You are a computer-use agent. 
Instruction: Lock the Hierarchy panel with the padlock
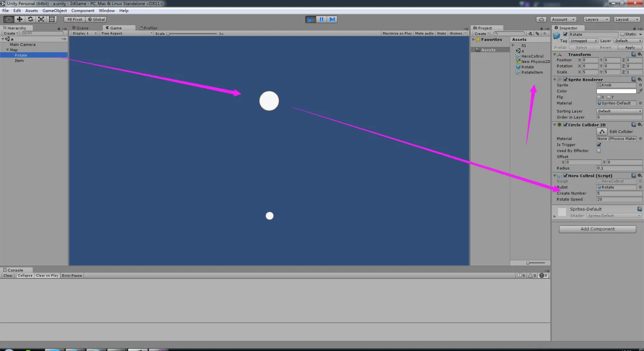tap(59, 28)
